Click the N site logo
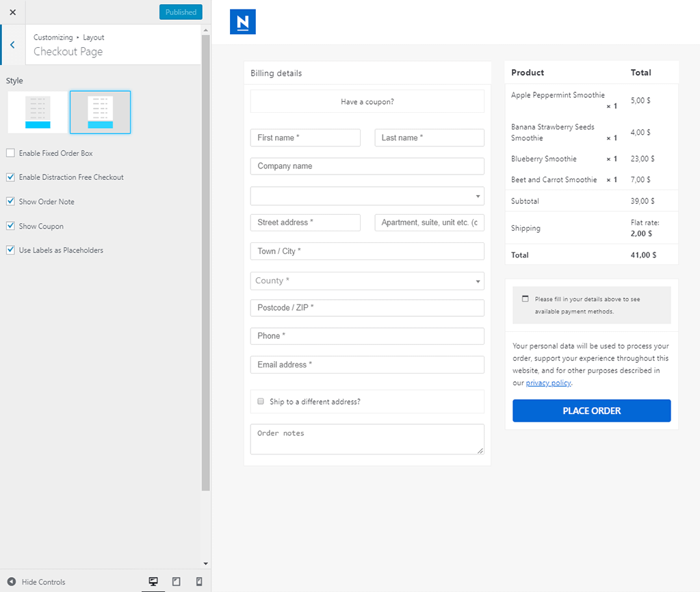 pos(242,22)
